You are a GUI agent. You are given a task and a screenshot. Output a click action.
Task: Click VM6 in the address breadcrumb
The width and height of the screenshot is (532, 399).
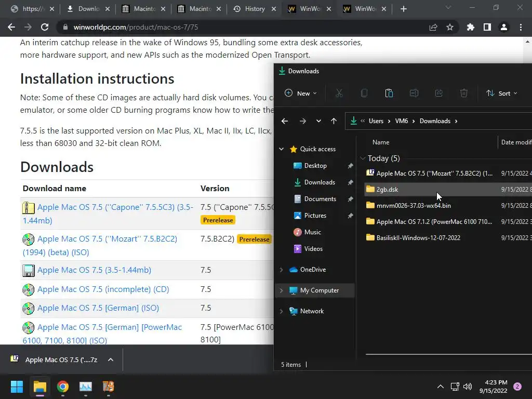click(x=402, y=121)
